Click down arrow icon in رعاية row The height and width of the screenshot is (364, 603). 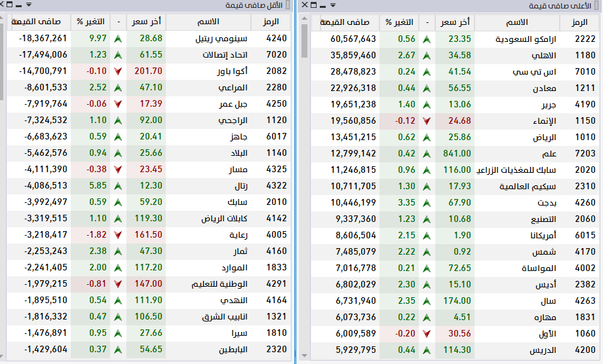(x=118, y=235)
